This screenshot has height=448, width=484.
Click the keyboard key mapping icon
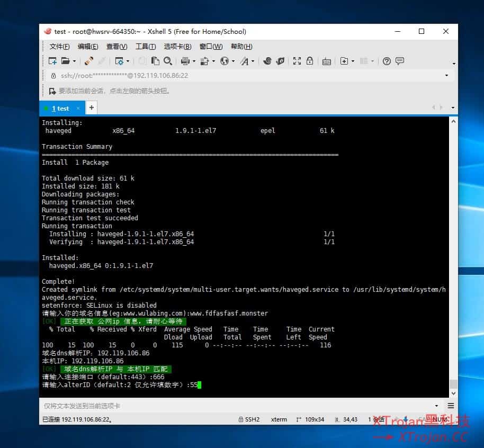327,61
